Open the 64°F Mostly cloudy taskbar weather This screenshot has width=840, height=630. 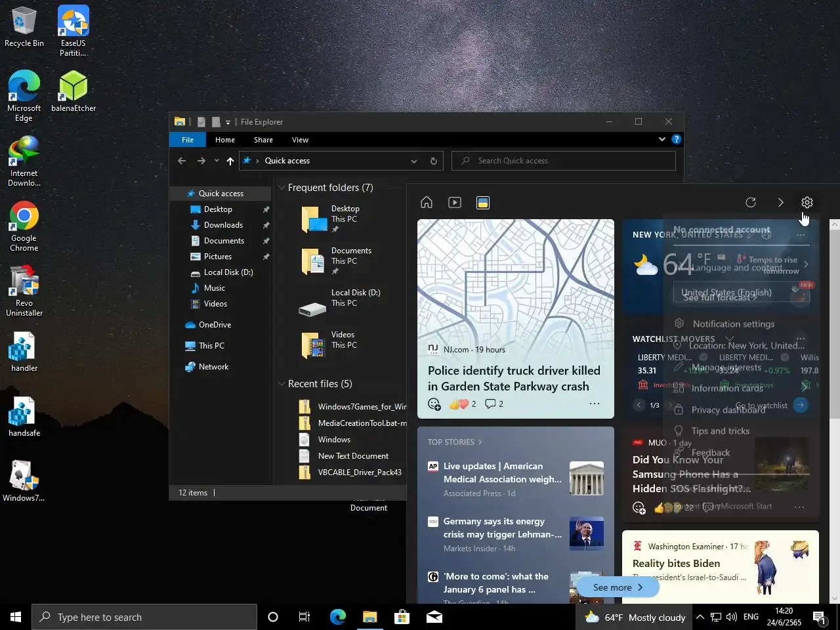click(634, 617)
